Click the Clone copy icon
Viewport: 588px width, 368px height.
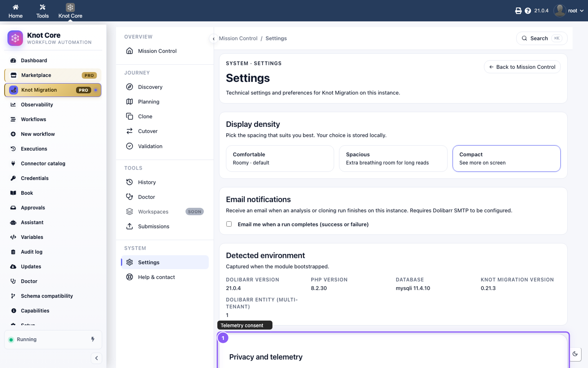129,116
